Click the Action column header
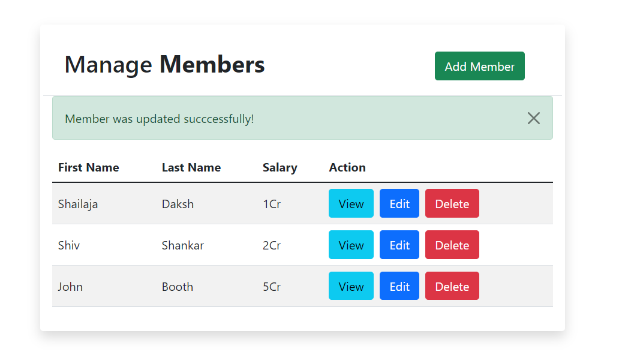 347,167
